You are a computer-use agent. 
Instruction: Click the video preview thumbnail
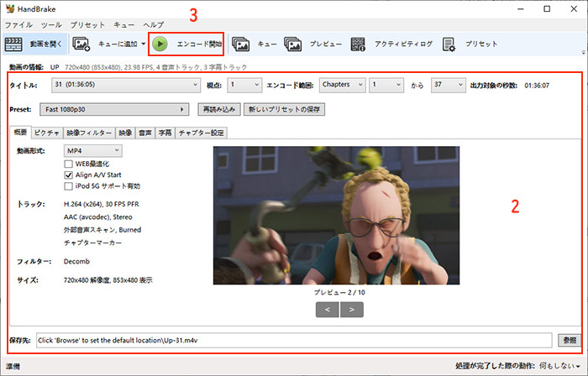click(x=336, y=216)
